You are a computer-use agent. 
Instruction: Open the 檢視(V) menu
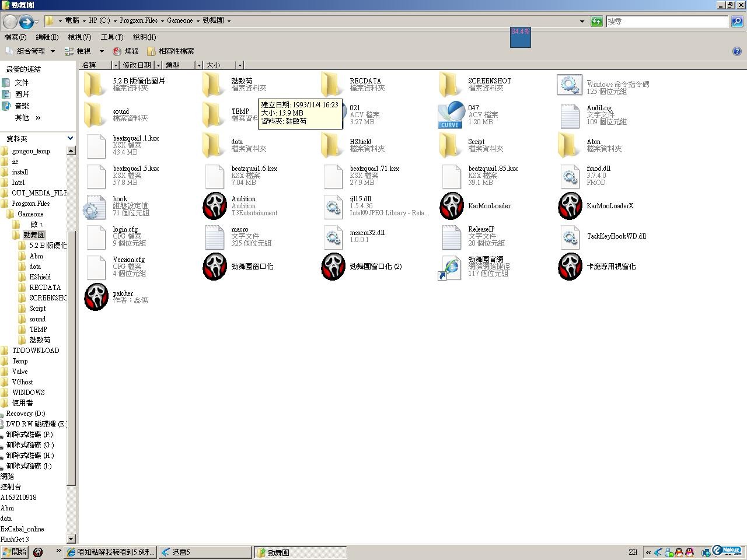79,37
